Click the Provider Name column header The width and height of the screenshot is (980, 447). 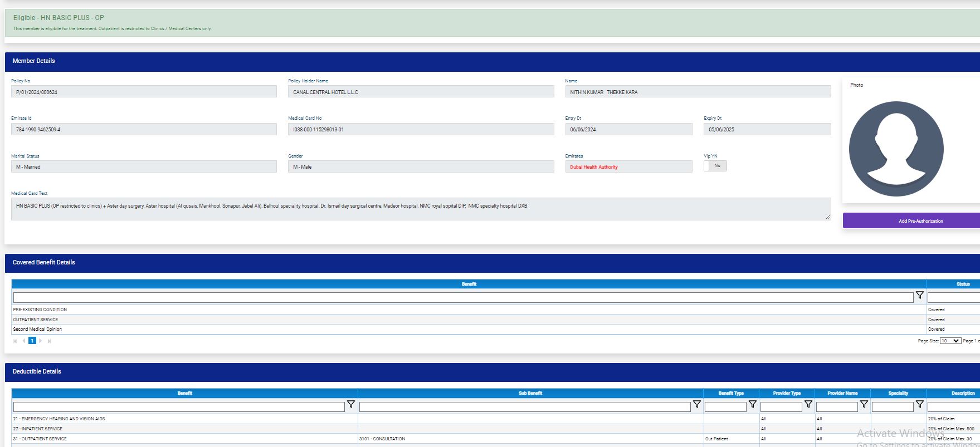point(842,393)
